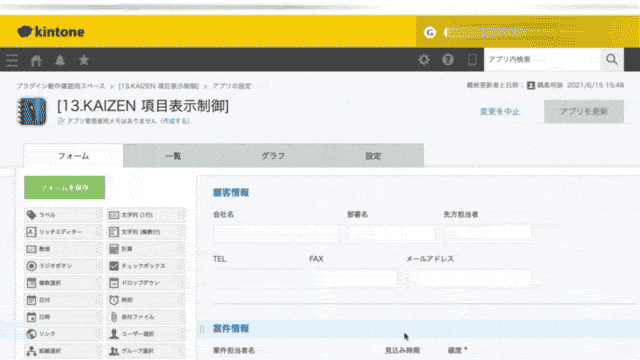This screenshot has width=640, height=360.
Task: Click the アプリ内検索 search field
Action: point(542,60)
